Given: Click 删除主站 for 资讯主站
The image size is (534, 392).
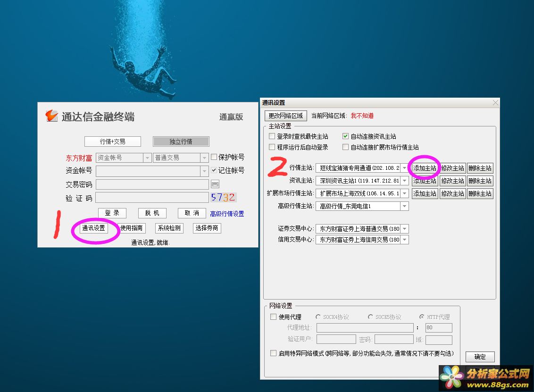Looking at the screenshot, I should [480, 181].
